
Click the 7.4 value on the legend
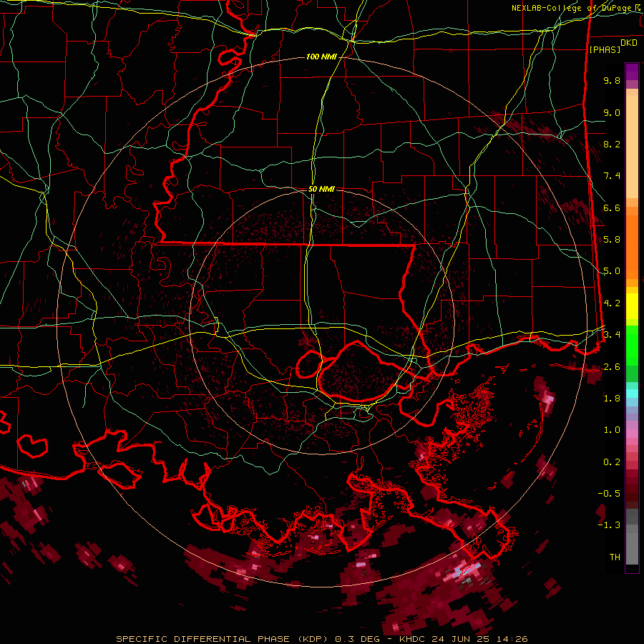click(x=612, y=176)
